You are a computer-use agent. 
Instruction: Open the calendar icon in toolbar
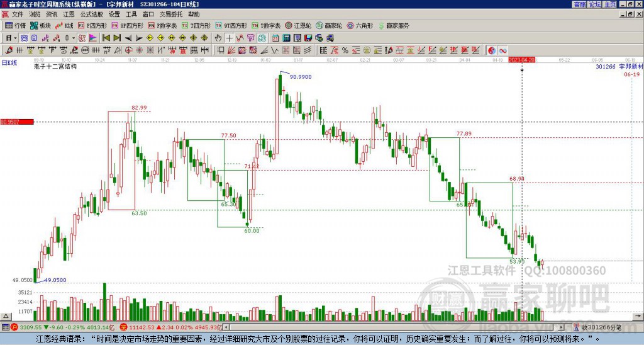click(x=275, y=38)
